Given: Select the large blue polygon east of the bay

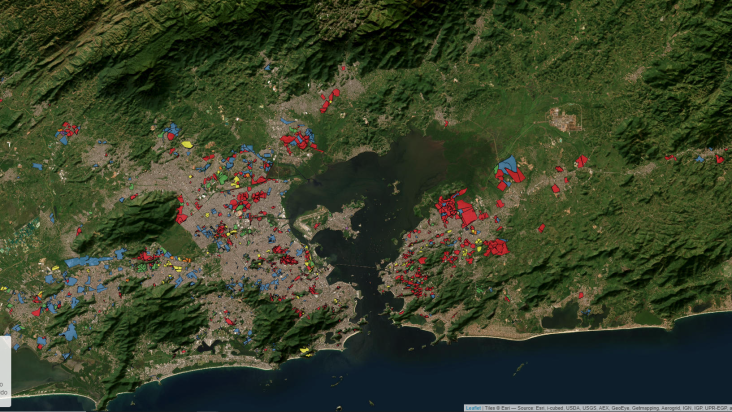Looking at the screenshot, I should pyautogui.click(x=507, y=165).
